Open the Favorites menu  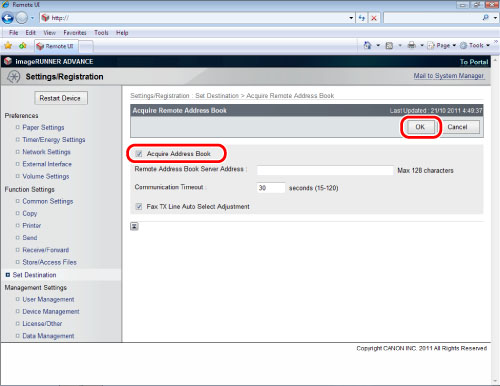tap(75, 33)
